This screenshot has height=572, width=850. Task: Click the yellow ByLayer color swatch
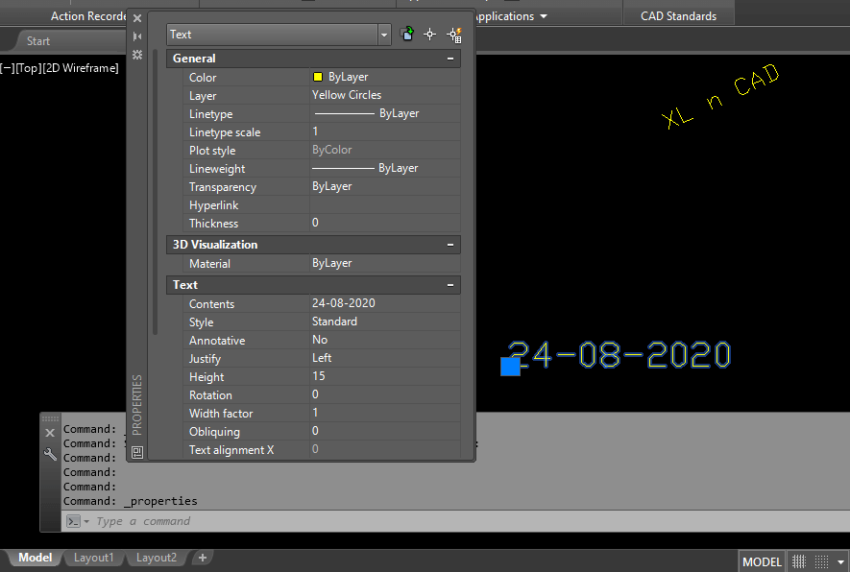(x=318, y=77)
